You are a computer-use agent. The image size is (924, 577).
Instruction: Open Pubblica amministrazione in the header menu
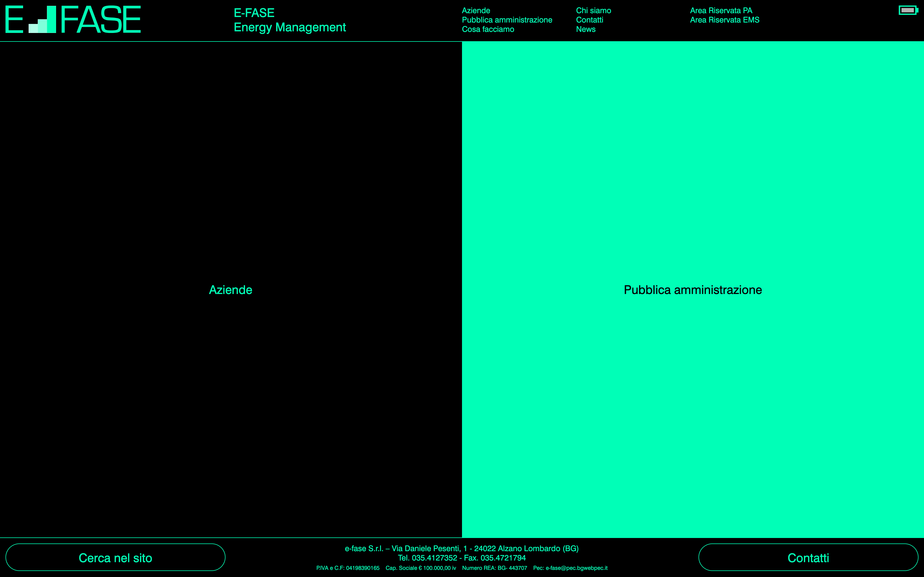coord(507,20)
